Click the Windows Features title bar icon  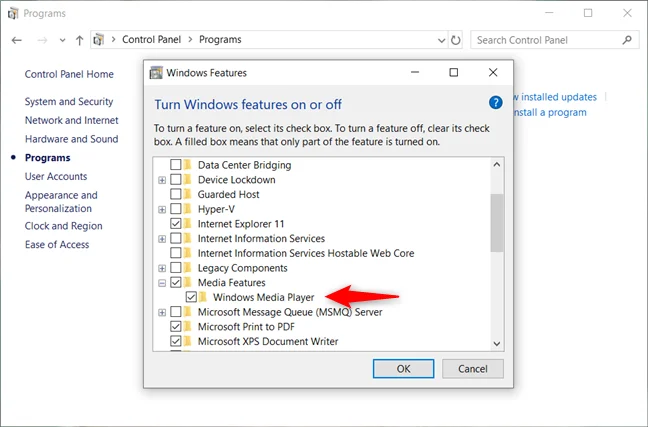pos(156,73)
